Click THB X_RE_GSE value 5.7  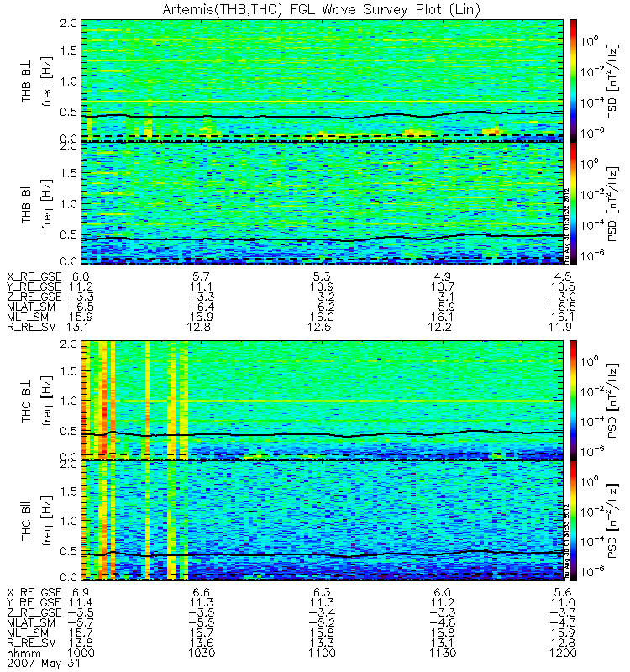pyautogui.click(x=202, y=277)
